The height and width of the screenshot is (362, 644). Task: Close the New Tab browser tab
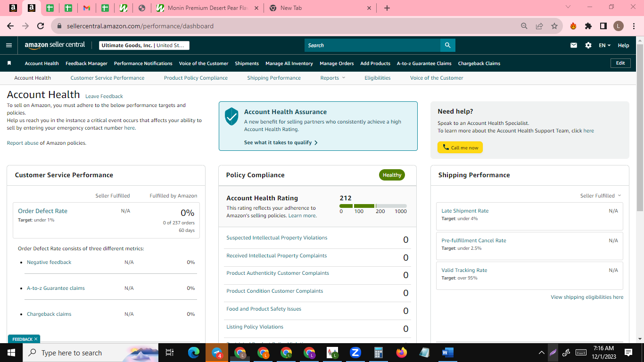369,8
